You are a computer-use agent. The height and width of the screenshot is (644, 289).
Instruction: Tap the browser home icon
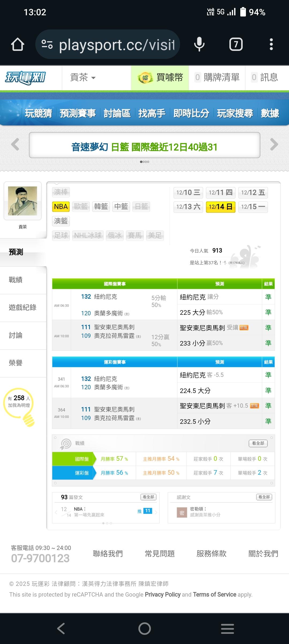18,44
